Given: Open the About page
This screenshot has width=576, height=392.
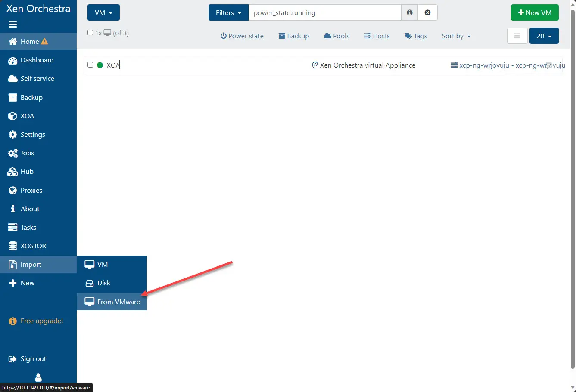Looking at the screenshot, I should (x=38, y=209).
